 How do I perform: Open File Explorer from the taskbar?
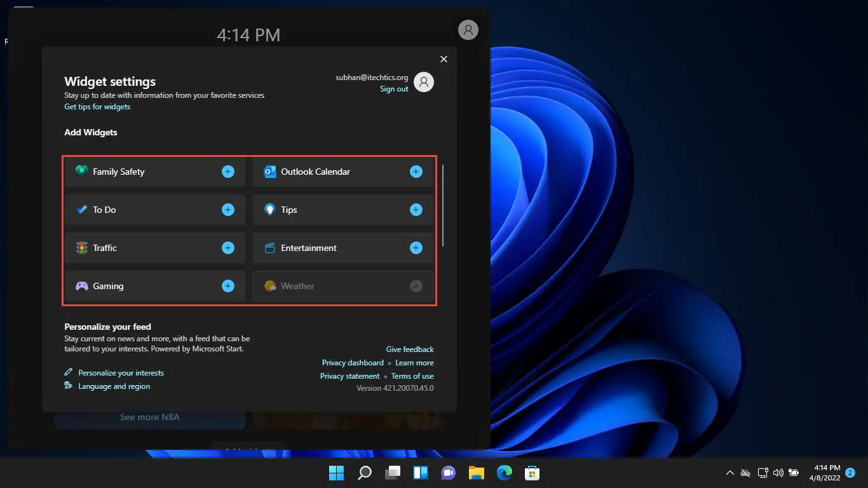coord(477,473)
